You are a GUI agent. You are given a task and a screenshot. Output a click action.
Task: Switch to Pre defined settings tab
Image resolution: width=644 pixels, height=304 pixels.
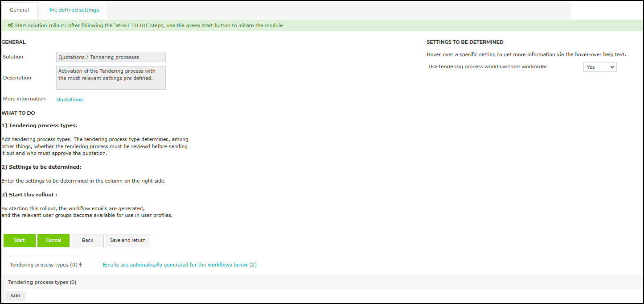(x=74, y=10)
